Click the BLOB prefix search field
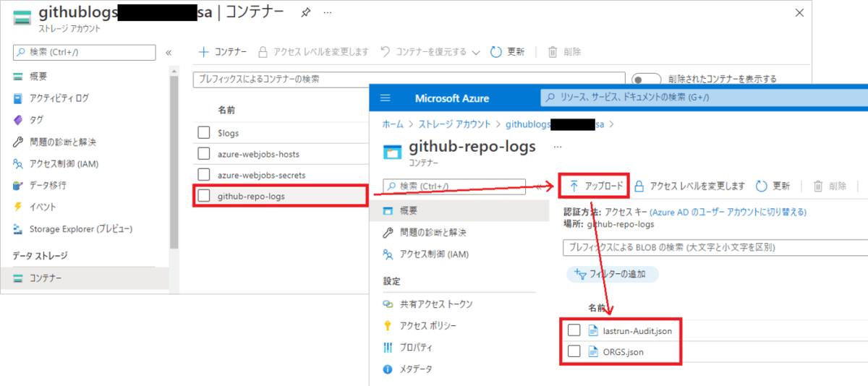This screenshot has width=868, height=386. (715, 247)
